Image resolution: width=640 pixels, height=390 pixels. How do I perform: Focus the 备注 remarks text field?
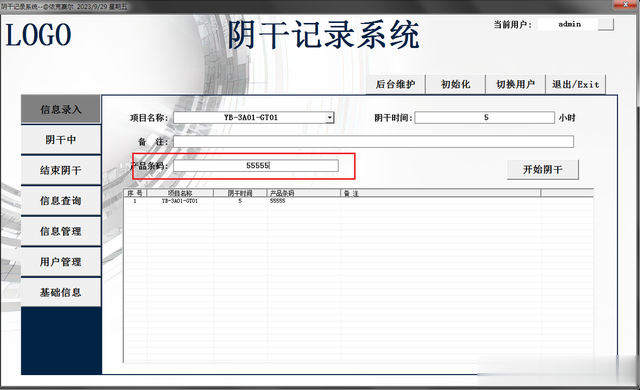pos(373,142)
